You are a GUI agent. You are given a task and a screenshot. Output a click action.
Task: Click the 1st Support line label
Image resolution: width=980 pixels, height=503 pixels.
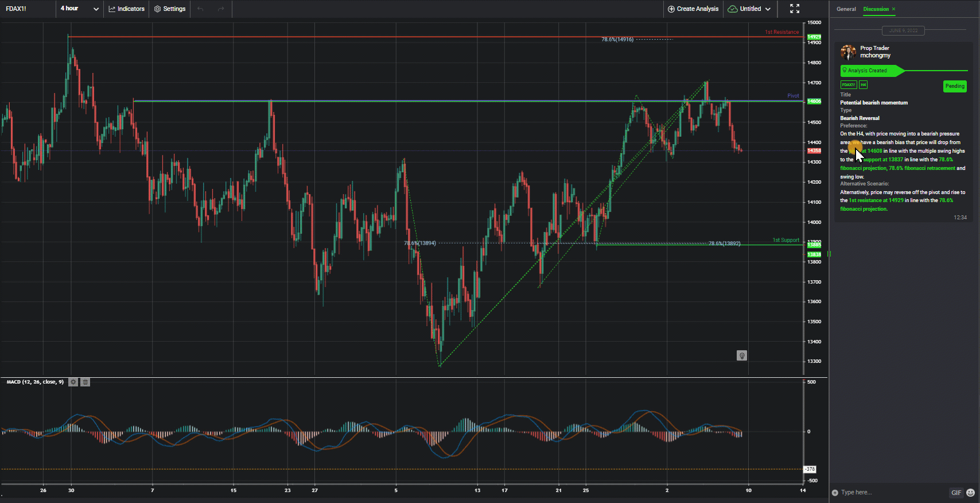785,240
